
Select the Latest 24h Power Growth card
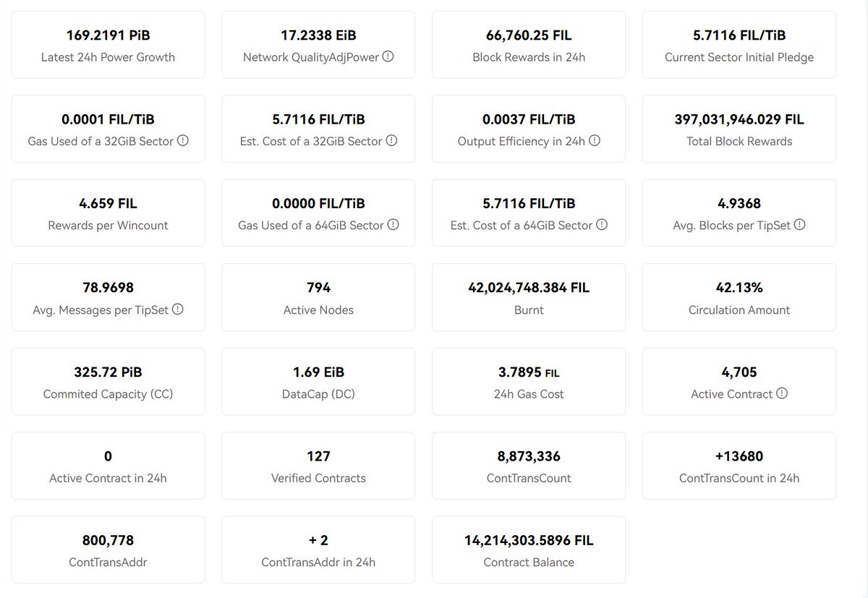(x=108, y=44)
